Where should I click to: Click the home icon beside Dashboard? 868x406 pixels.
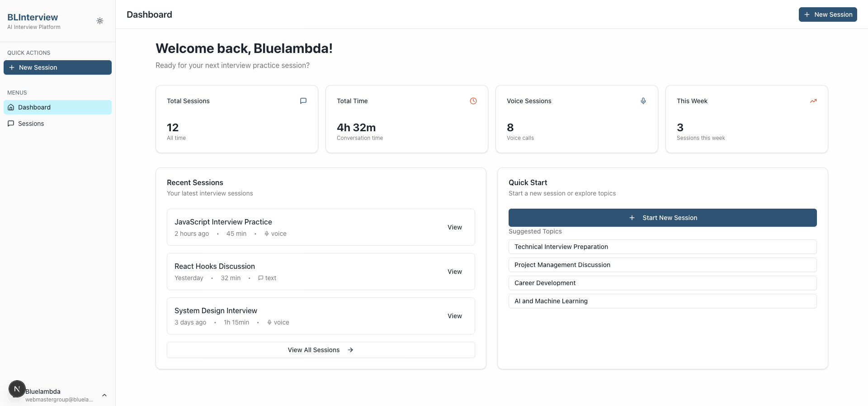[11, 107]
